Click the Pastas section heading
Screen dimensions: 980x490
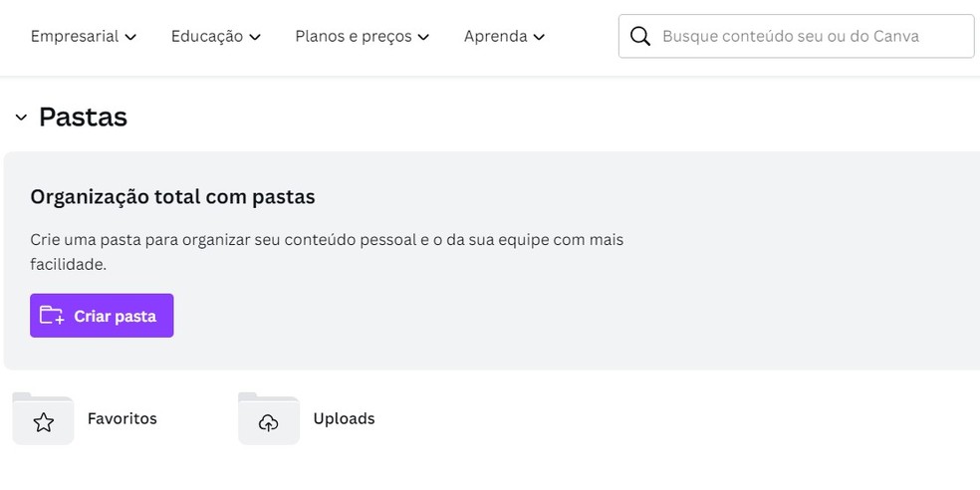coord(83,117)
